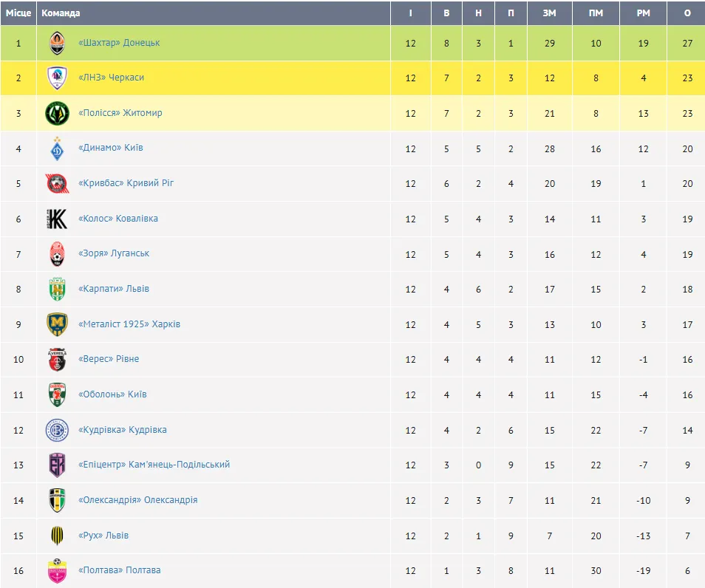Viewport: 705px width, 588px height.
Task: Open the «Оболонь» Київ team link
Action: point(112,394)
